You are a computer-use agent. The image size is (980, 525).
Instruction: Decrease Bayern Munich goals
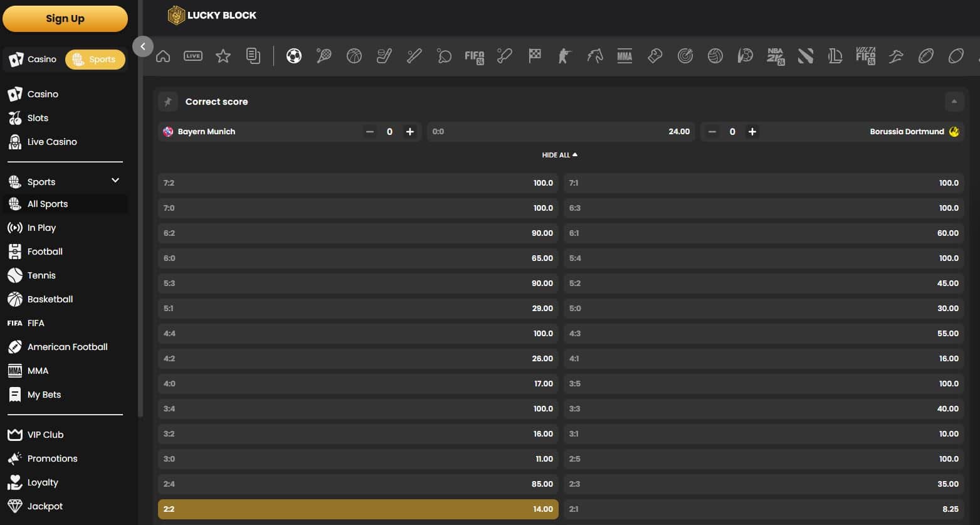370,132
